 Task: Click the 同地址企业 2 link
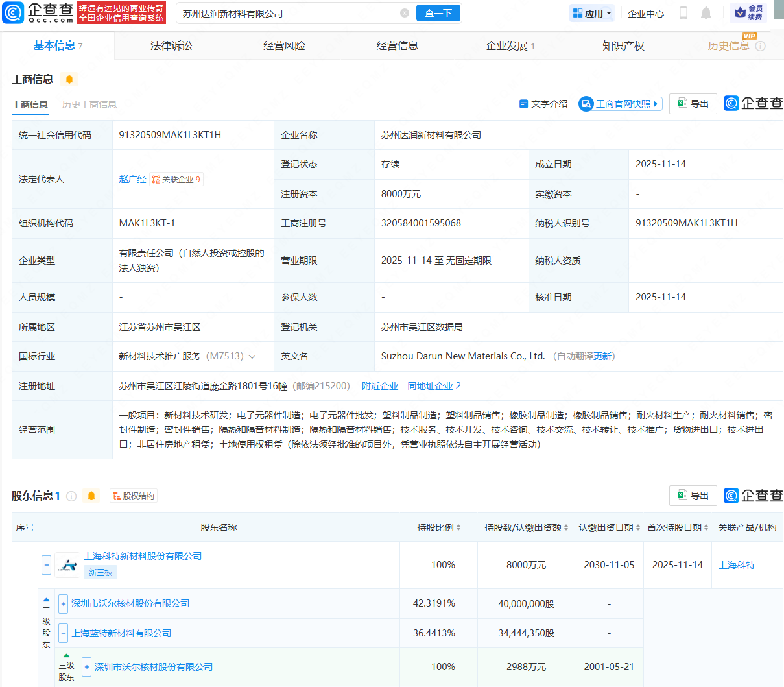[x=434, y=385]
